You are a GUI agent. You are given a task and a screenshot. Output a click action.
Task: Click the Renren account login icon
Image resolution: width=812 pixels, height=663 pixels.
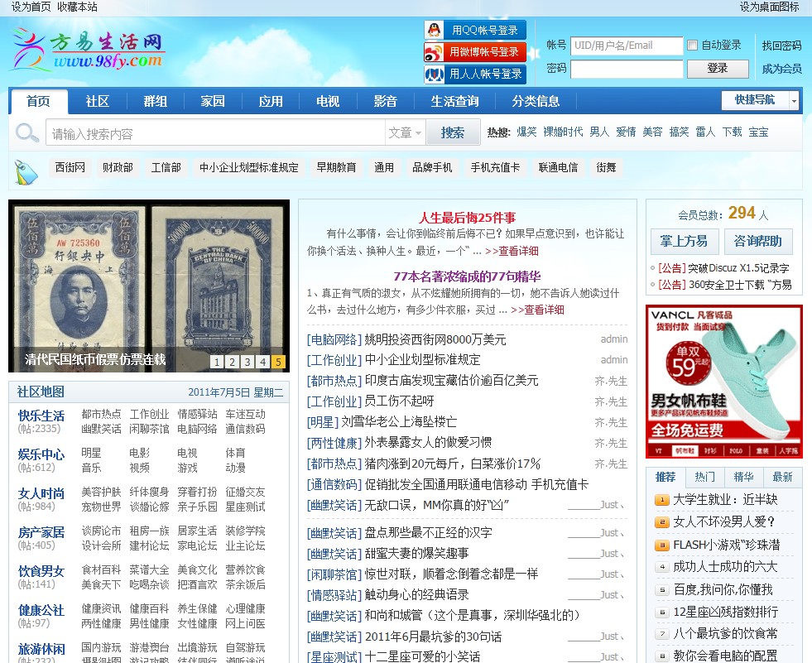pos(434,74)
